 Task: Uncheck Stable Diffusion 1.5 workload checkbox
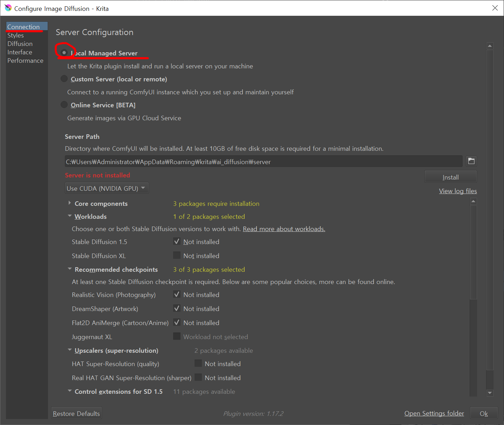point(177,241)
